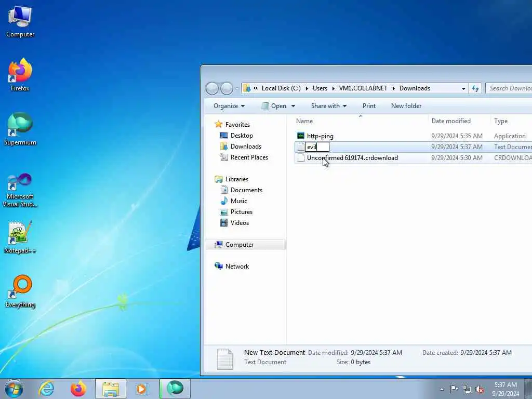Launch Firefox from the desktop shortcut
This screenshot has width=532, height=399.
pyautogui.click(x=20, y=75)
